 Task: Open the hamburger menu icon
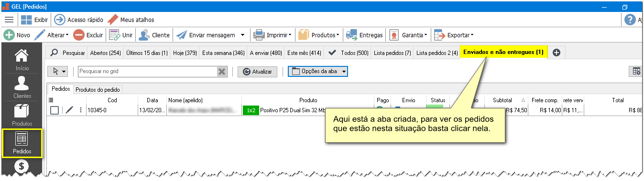coord(9,20)
